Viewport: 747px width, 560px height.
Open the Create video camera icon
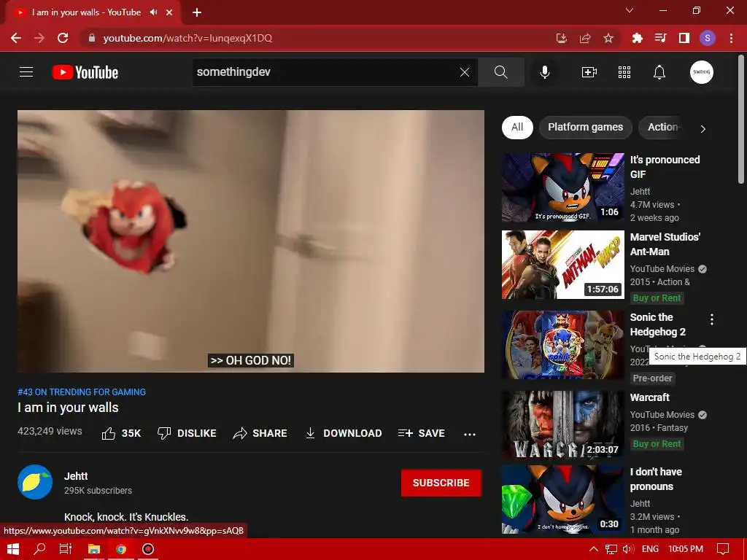[589, 72]
